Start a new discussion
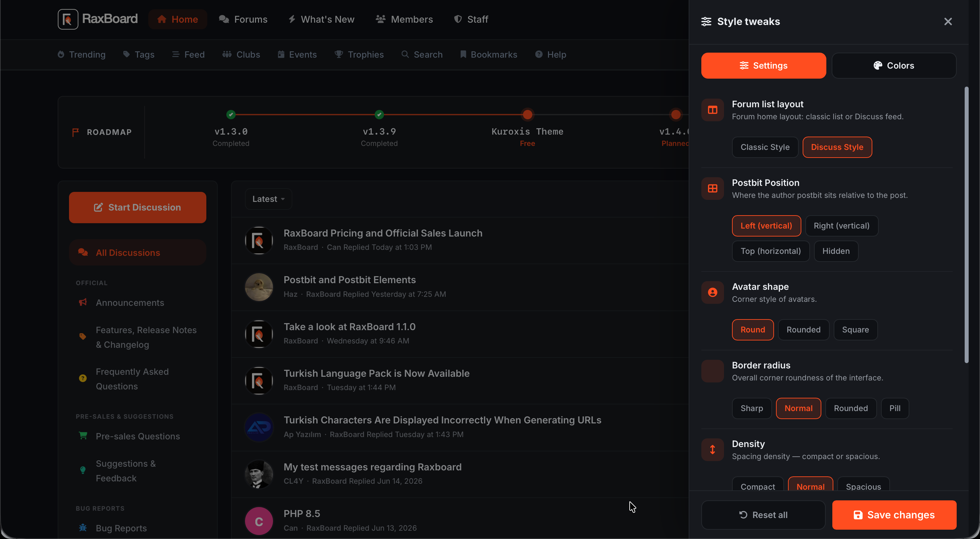The image size is (980, 539). (x=137, y=208)
